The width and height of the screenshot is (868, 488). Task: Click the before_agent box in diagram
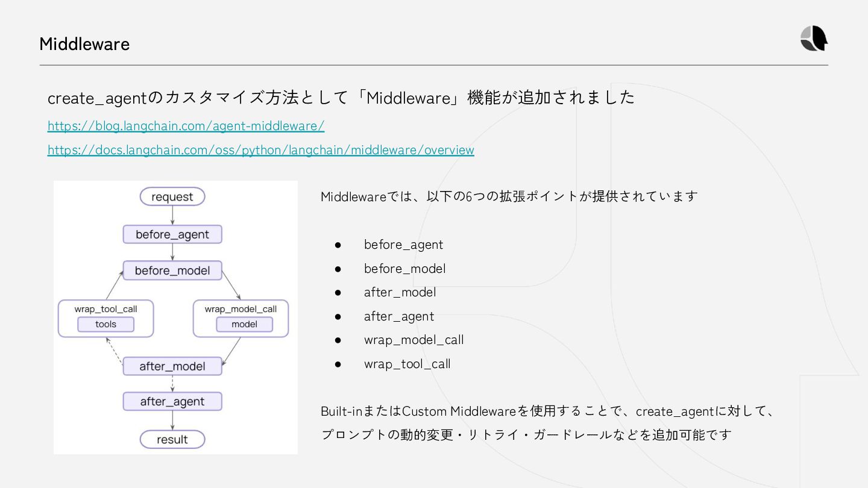[x=172, y=234]
